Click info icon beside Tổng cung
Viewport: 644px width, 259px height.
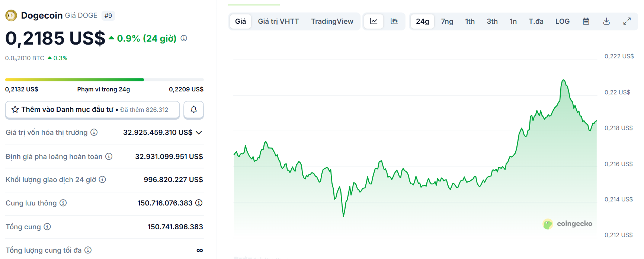(47, 227)
